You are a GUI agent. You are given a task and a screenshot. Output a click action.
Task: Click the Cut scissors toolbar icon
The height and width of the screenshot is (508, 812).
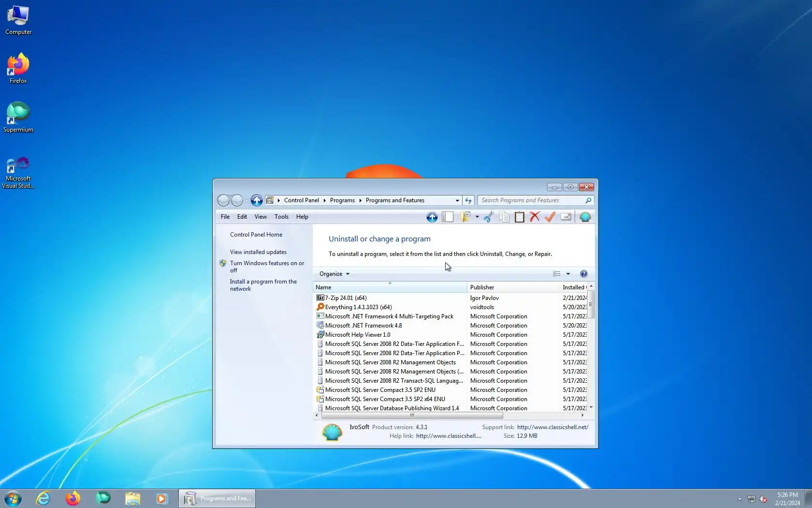pos(489,217)
